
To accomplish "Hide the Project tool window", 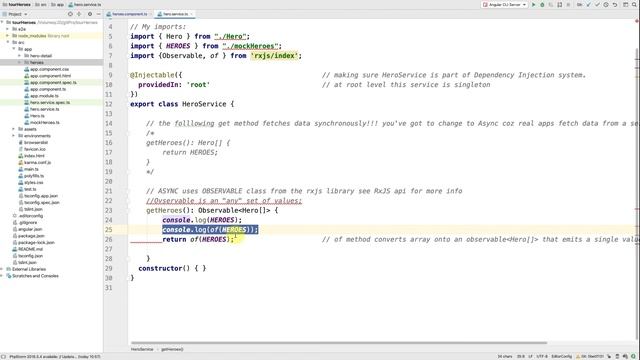I will [98, 14].
